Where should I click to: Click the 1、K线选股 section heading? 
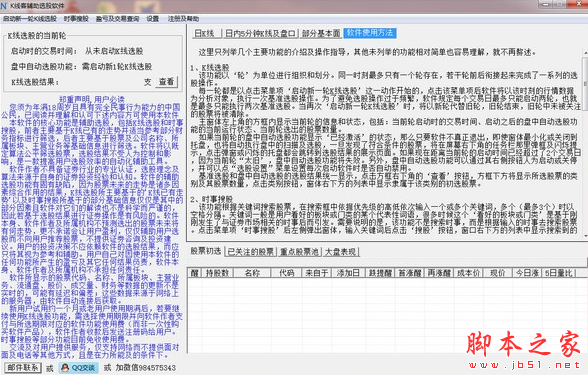[x=210, y=68]
